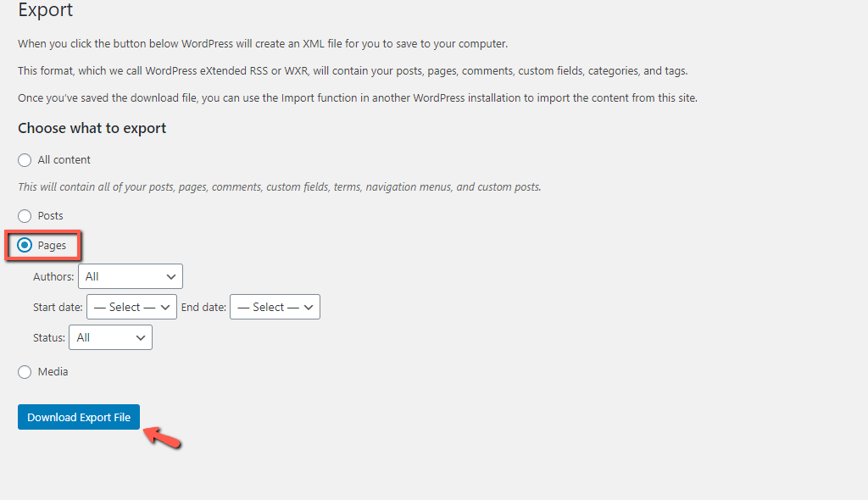
Task: Click the 'End date:' label
Action: pos(203,308)
